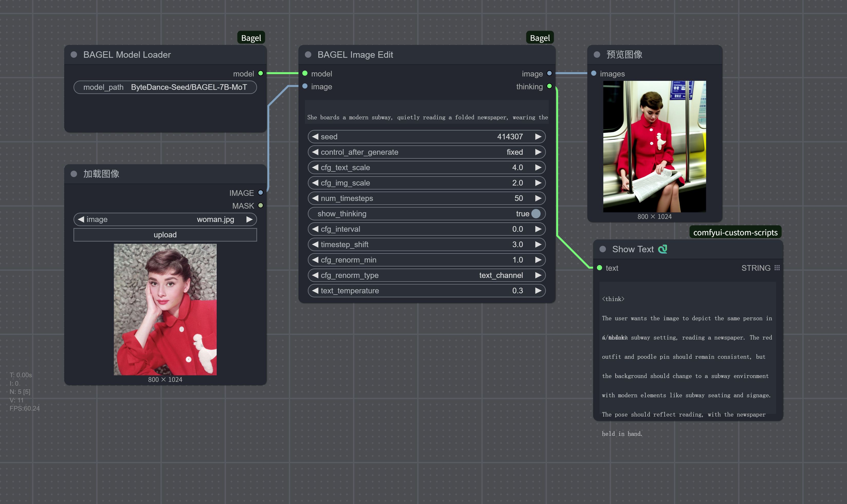The width and height of the screenshot is (847, 504).
Task: Click the Show Text node pysssss snake icon
Action: click(x=662, y=249)
